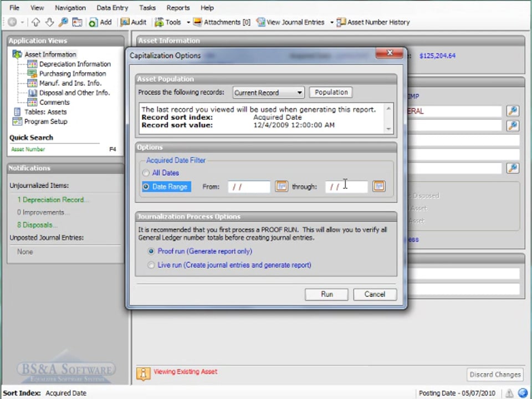Click the back navigation arrow in toolbar
Screen dimensions: 532x399
coord(12,22)
